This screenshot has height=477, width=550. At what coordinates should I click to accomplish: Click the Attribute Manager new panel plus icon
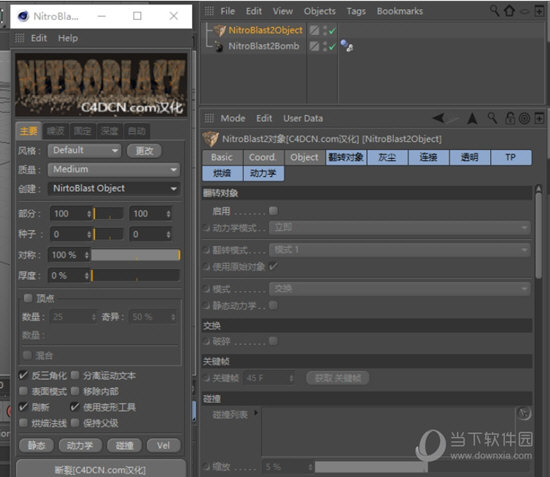539,119
